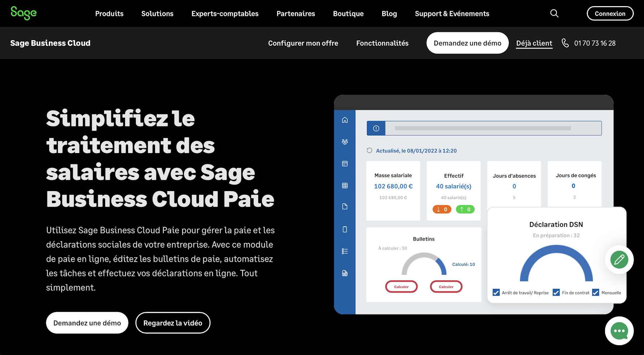
Task: Open the calendar icon in the sidebar
Action: coord(345,164)
